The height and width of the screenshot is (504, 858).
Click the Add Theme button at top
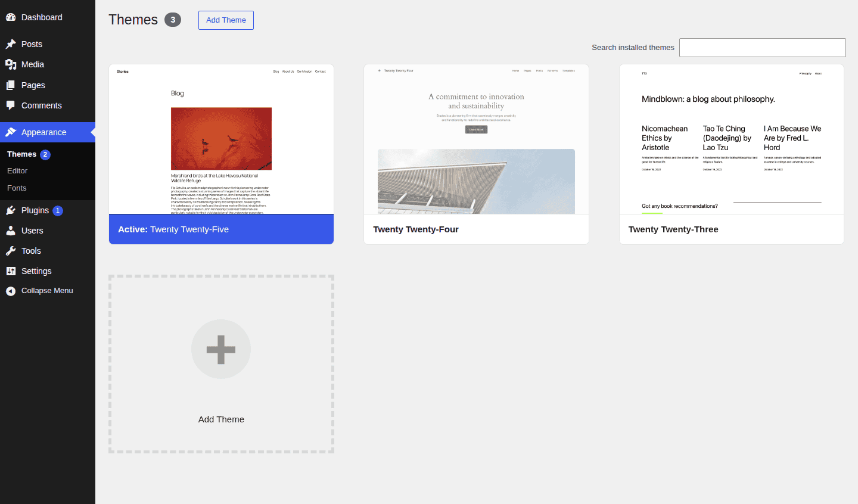coord(226,20)
